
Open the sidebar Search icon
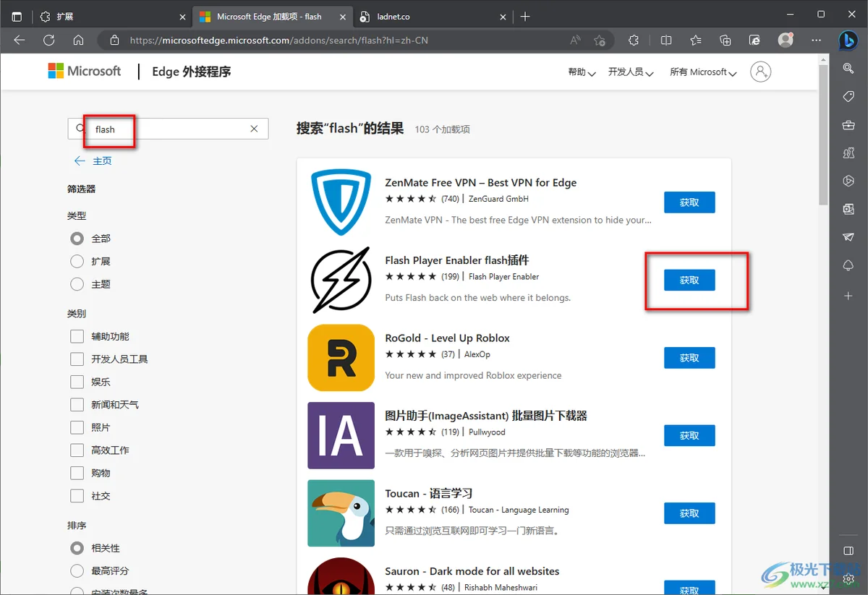click(848, 68)
